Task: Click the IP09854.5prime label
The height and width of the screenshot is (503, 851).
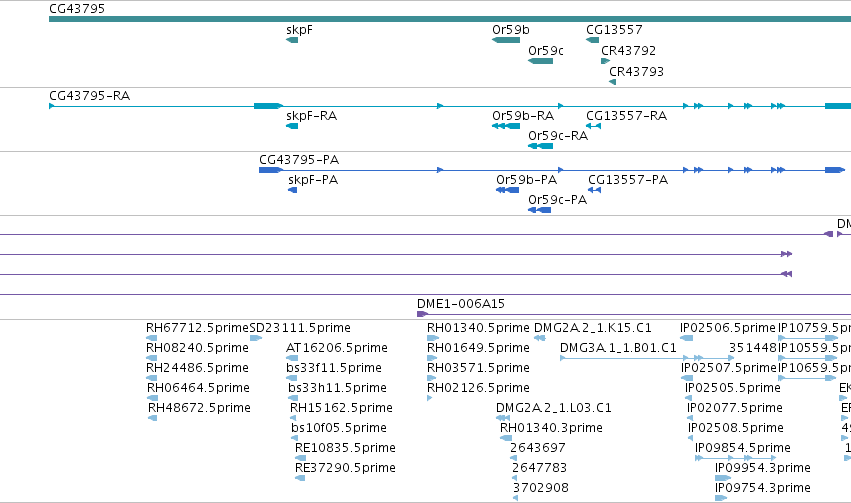Action: (x=743, y=448)
